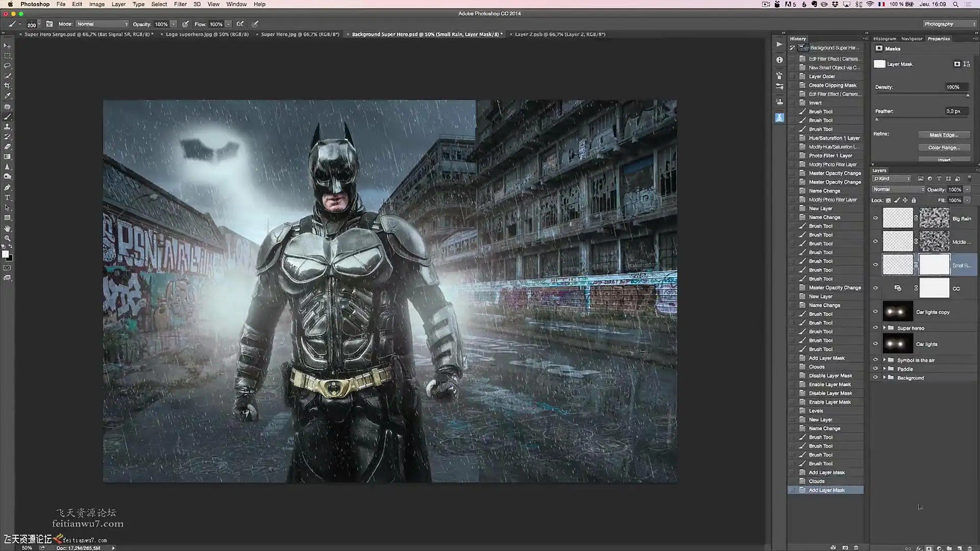This screenshot has height=551, width=980.
Task: Open the layer blend mode dropdown
Action: [x=898, y=189]
